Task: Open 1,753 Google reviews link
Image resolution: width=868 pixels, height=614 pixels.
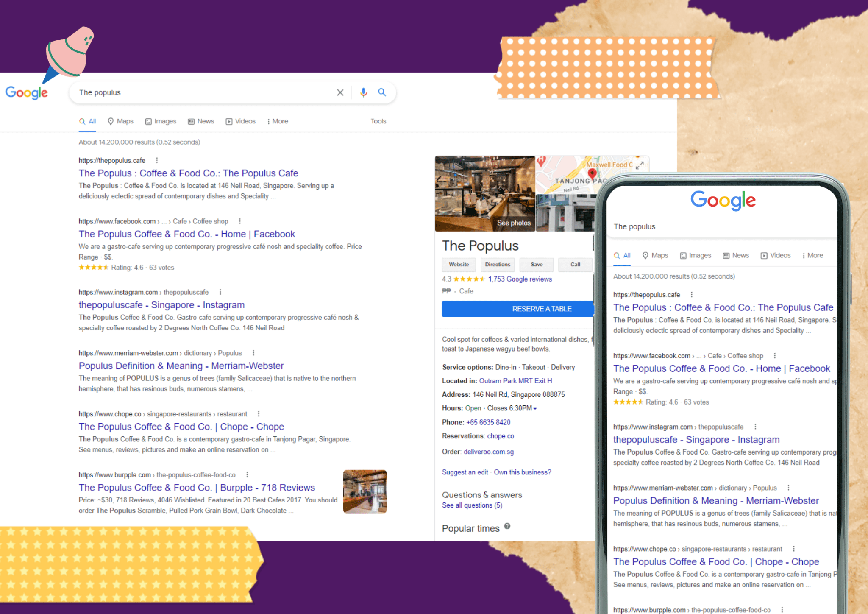Action: point(520,279)
